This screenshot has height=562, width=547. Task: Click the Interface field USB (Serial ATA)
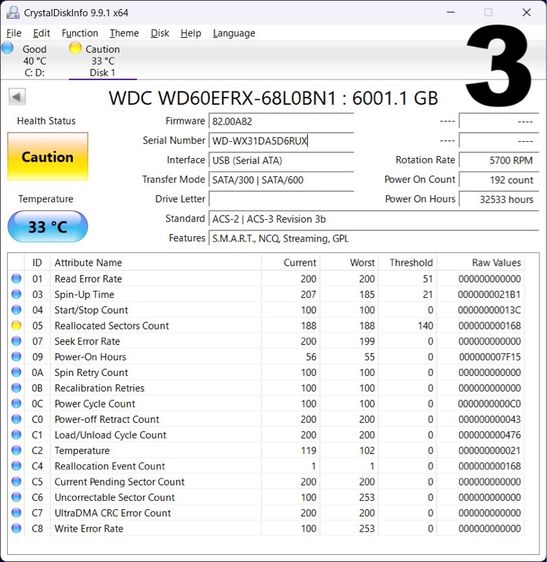281,160
